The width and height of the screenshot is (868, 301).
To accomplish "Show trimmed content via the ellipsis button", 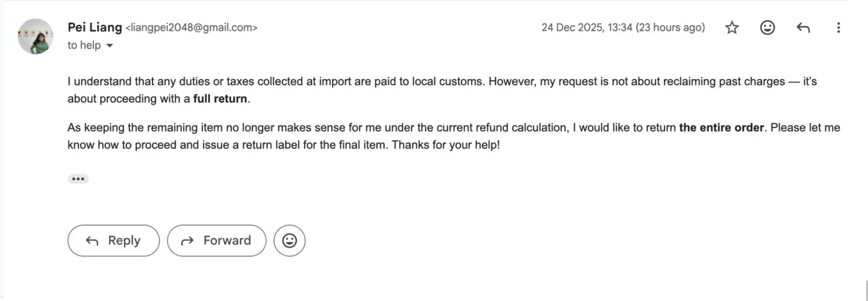I will [78, 179].
